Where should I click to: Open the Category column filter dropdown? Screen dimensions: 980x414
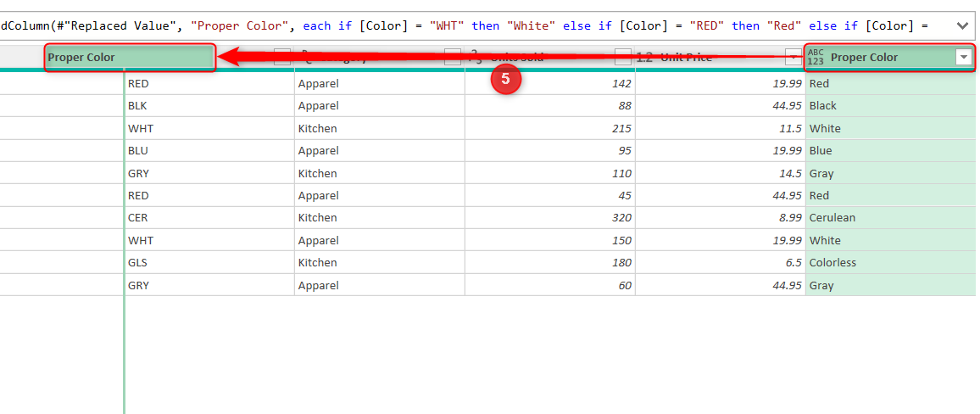tap(453, 57)
